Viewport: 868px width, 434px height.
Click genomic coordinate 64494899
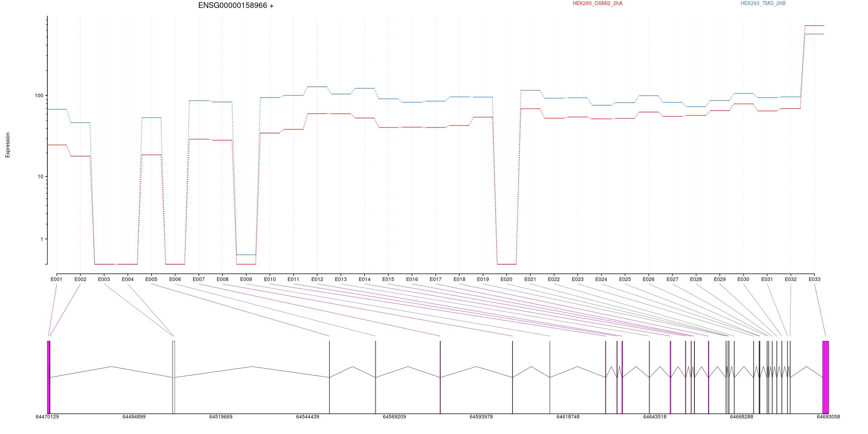tap(134, 417)
